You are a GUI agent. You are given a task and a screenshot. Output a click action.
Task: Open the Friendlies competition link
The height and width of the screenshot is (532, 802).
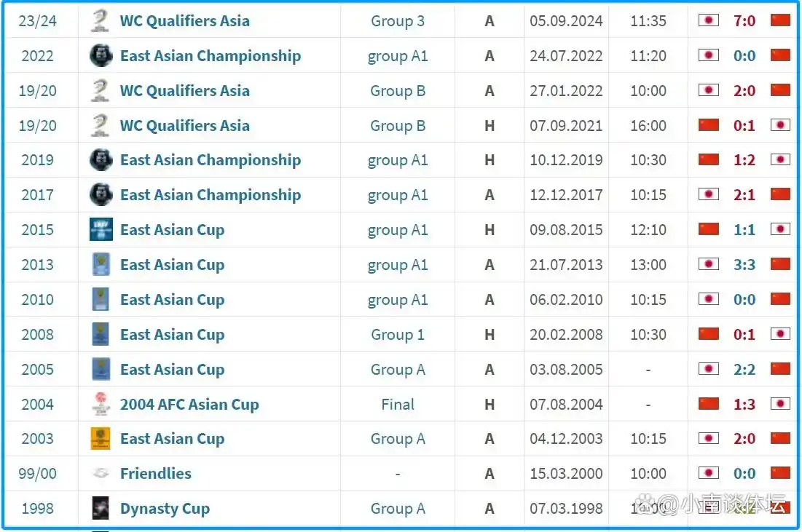[155, 473]
